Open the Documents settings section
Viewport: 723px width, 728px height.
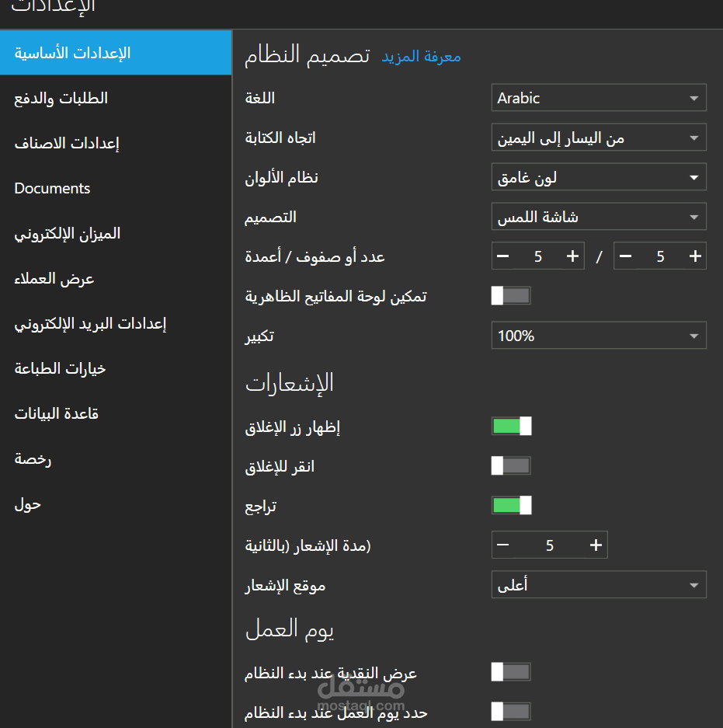click(x=53, y=189)
